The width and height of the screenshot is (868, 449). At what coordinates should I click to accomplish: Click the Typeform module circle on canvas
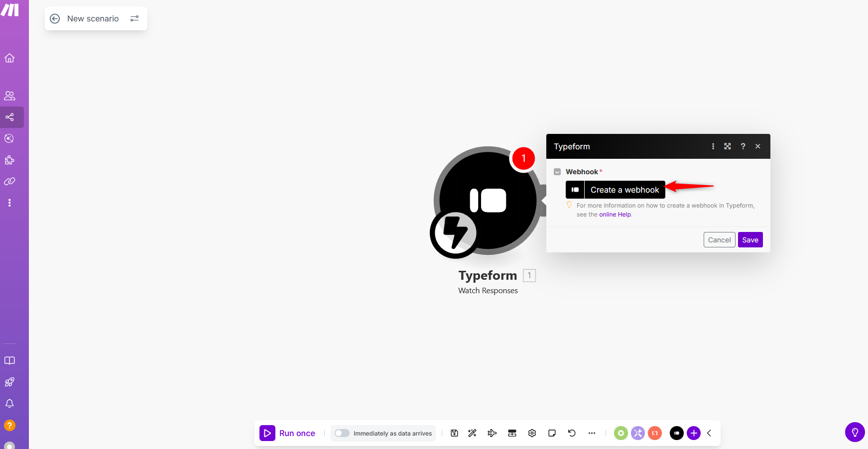click(x=488, y=201)
